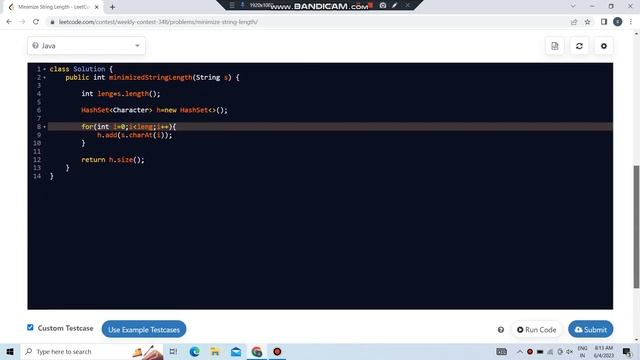Click the Type here to search box
Viewport: 640px width, 360px height.
(x=92, y=351)
